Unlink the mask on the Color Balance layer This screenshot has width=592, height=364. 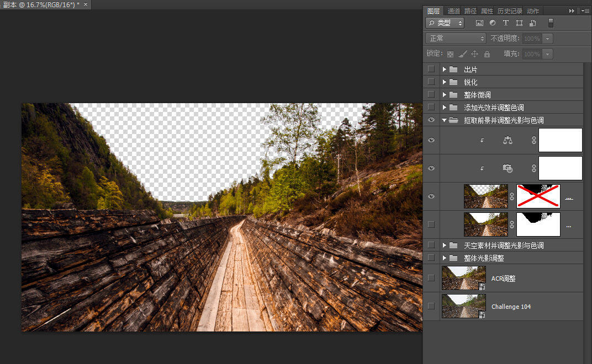tap(534, 140)
